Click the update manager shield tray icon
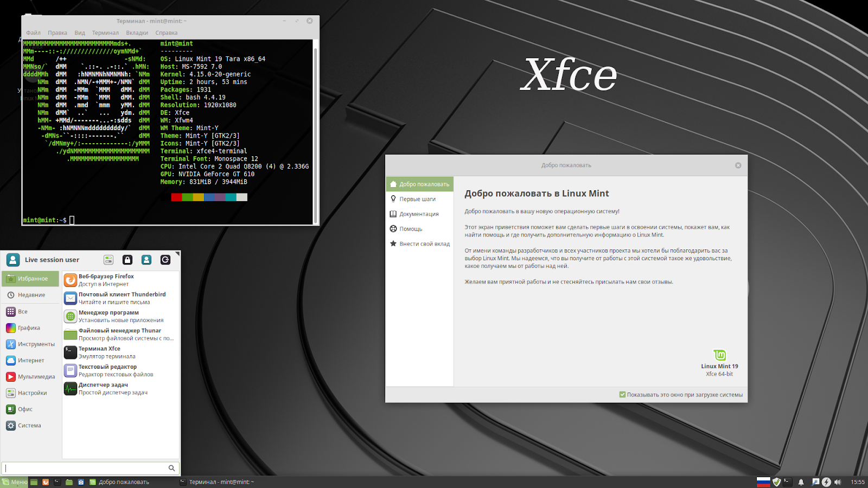Screen dimensions: 868x488 (x=777, y=482)
